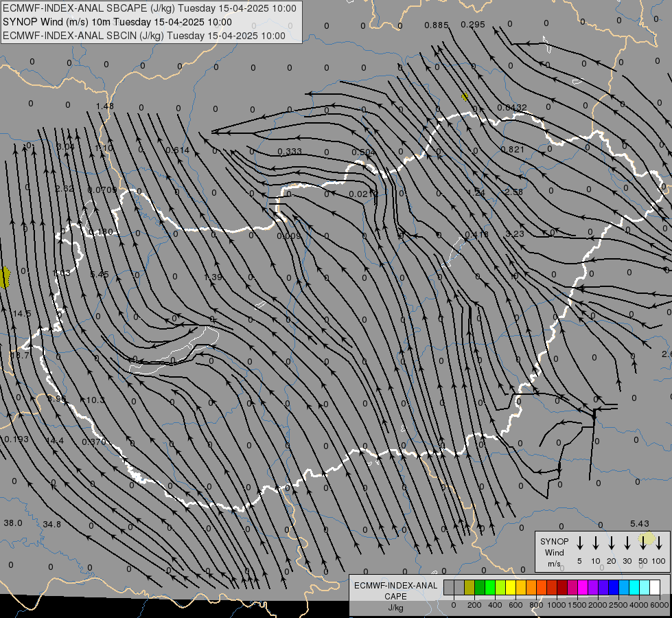Click the 20 m/s wind arrow in the SYNOP legend
Viewport: 672px width, 618px height.
click(611, 542)
